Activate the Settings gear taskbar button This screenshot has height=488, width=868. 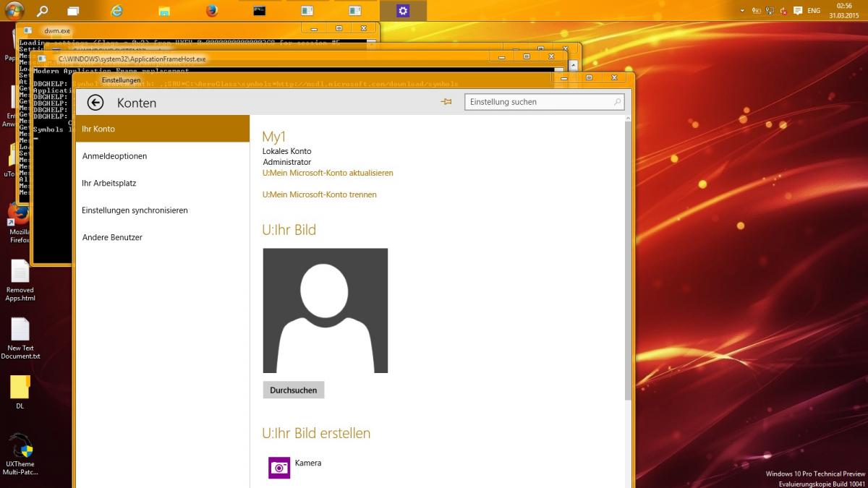403,11
